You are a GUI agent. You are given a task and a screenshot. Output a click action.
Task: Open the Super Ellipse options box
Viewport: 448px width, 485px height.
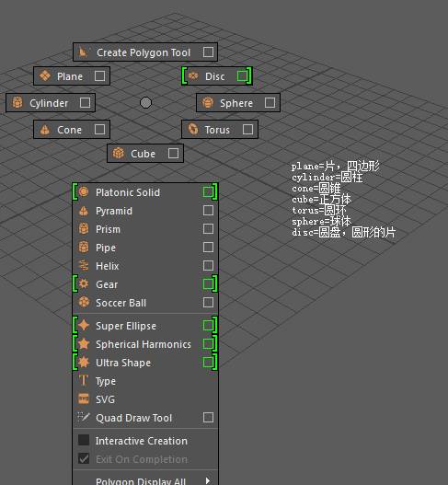208,326
